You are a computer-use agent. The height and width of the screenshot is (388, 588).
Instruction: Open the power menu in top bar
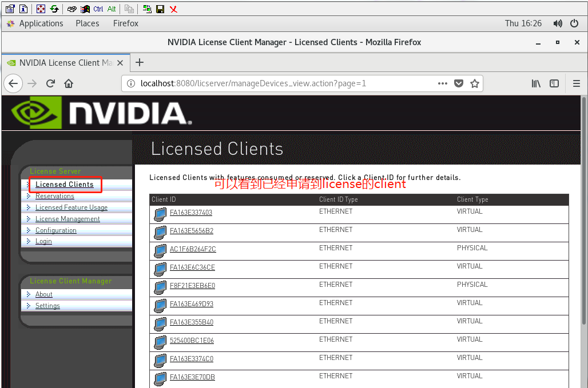click(x=575, y=23)
